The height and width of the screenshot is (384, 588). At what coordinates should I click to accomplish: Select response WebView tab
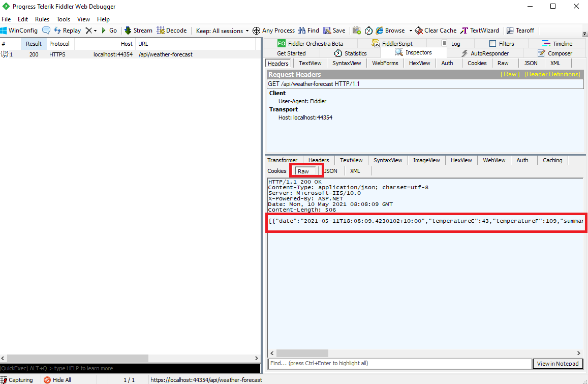(494, 160)
